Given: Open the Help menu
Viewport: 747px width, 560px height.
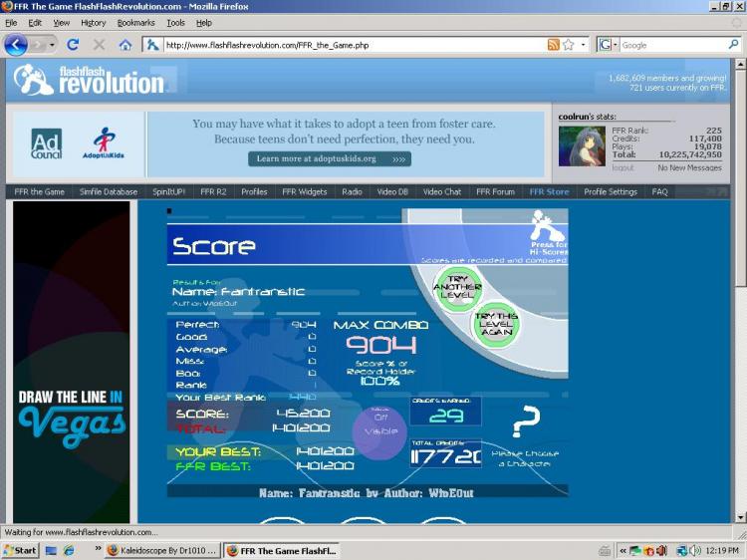Looking at the screenshot, I should (204, 22).
